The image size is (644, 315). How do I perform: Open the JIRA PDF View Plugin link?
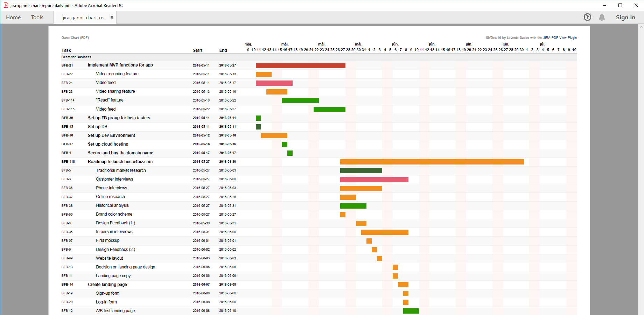[x=560, y=37]
